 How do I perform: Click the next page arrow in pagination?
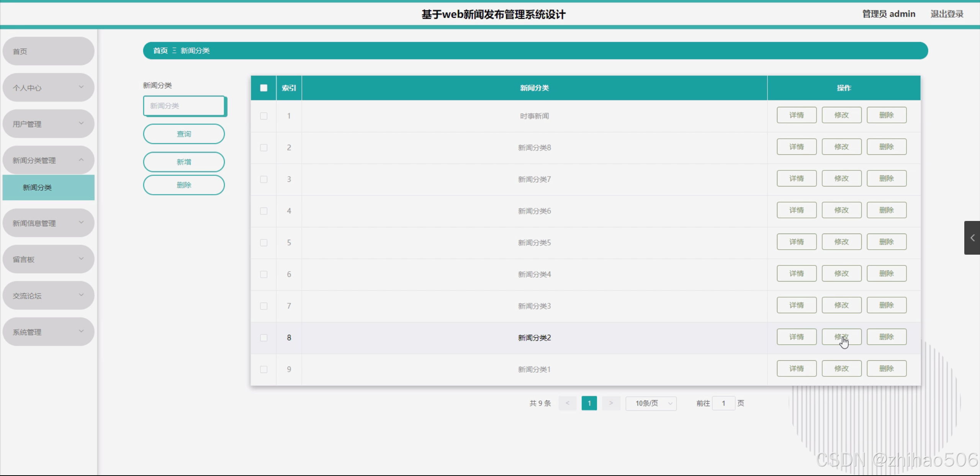point(611,403)
